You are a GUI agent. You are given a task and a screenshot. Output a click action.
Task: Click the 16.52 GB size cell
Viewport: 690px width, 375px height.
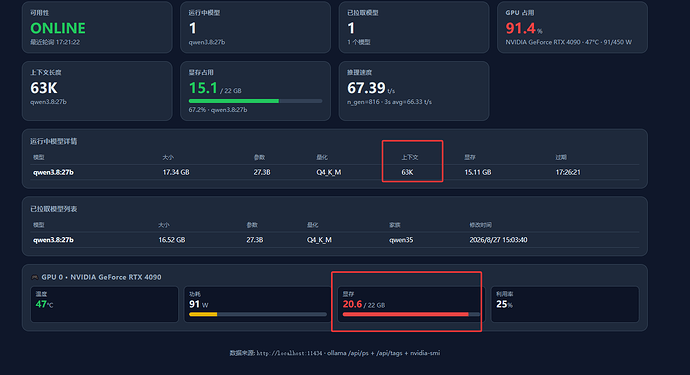(x=172, y=240)
